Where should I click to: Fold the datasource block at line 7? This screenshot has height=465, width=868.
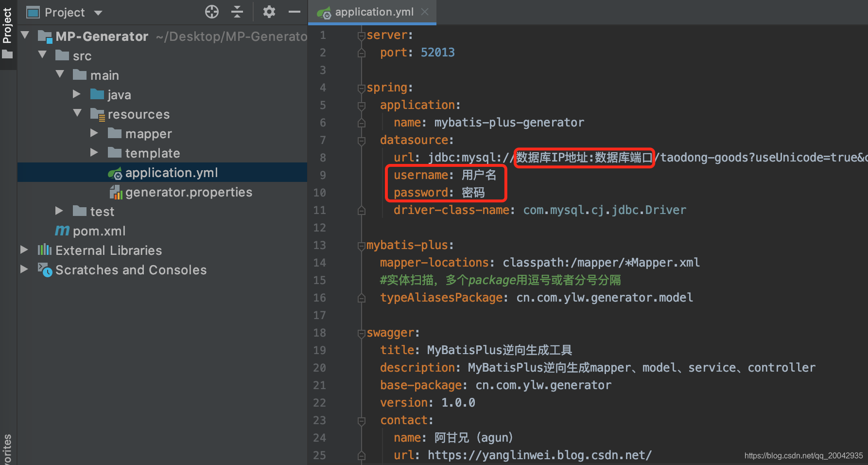coord(361,141)
